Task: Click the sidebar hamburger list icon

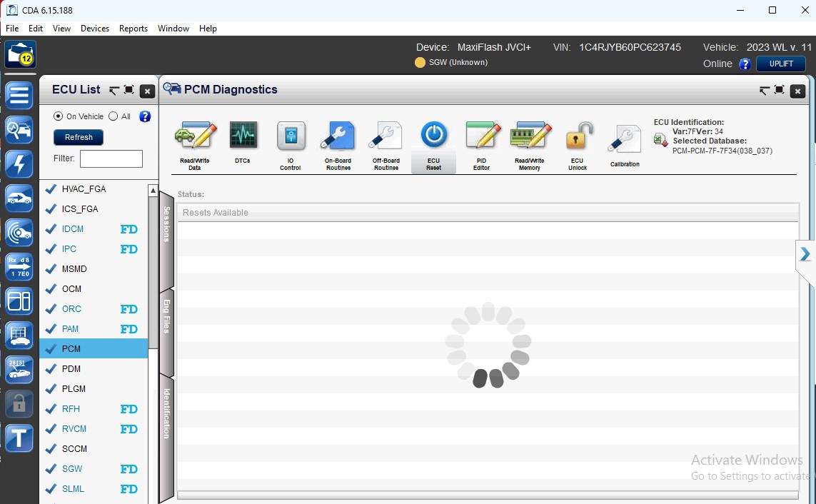Action: (19, 96)
